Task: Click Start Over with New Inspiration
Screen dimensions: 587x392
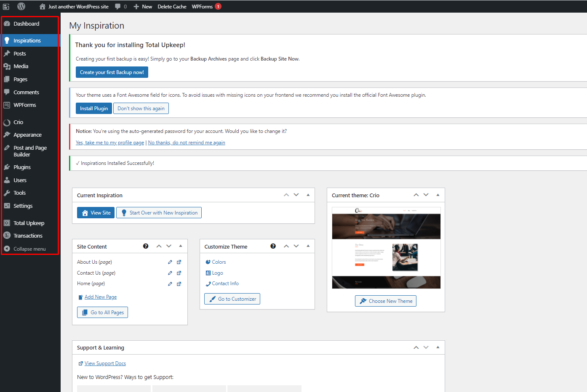Action: 159,213
